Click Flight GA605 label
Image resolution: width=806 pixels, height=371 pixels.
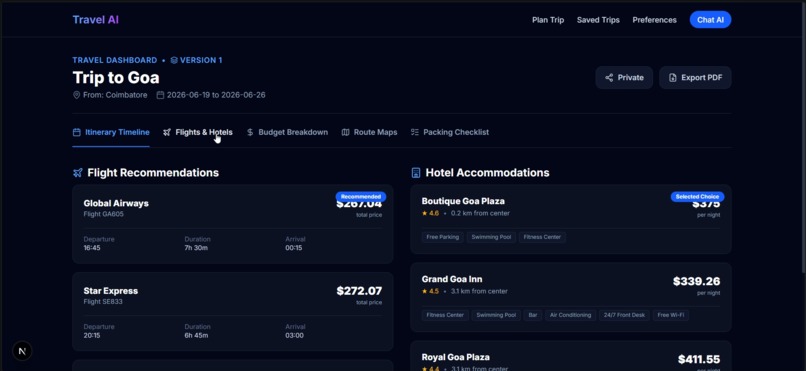point(103,214)
